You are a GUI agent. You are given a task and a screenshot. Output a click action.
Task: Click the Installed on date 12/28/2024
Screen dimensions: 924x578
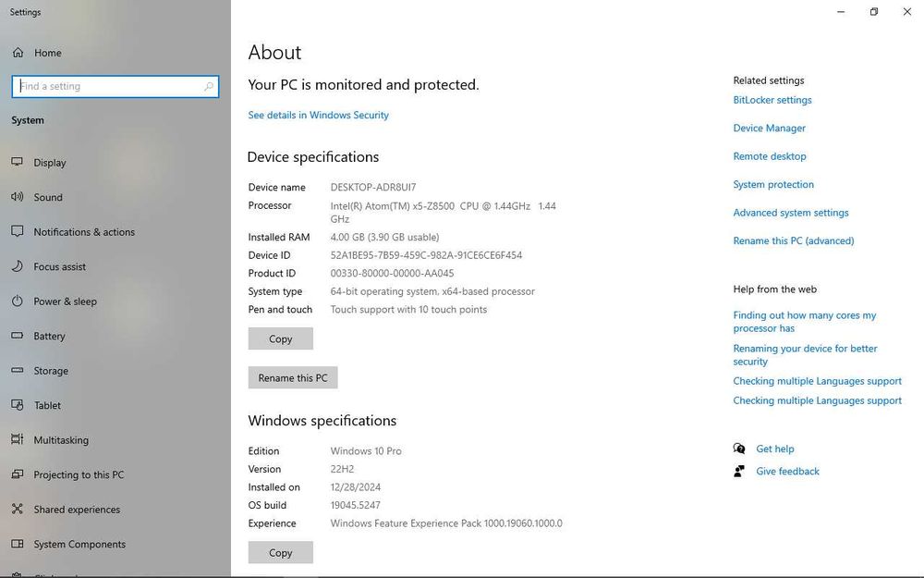(356, 487)
